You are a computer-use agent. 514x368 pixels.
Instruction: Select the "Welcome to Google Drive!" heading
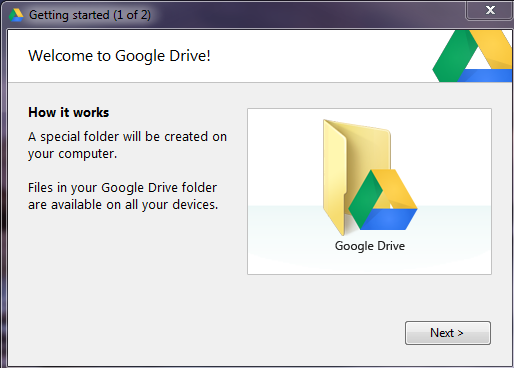119,56
